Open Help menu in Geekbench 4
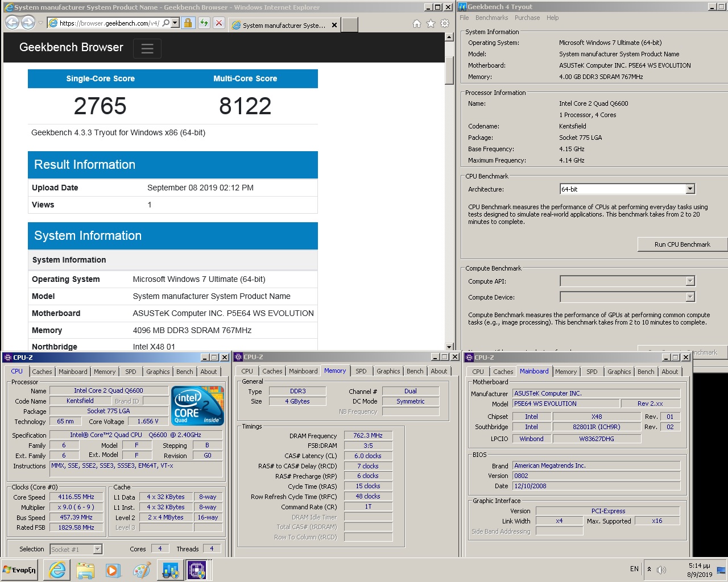 (552, 18)
